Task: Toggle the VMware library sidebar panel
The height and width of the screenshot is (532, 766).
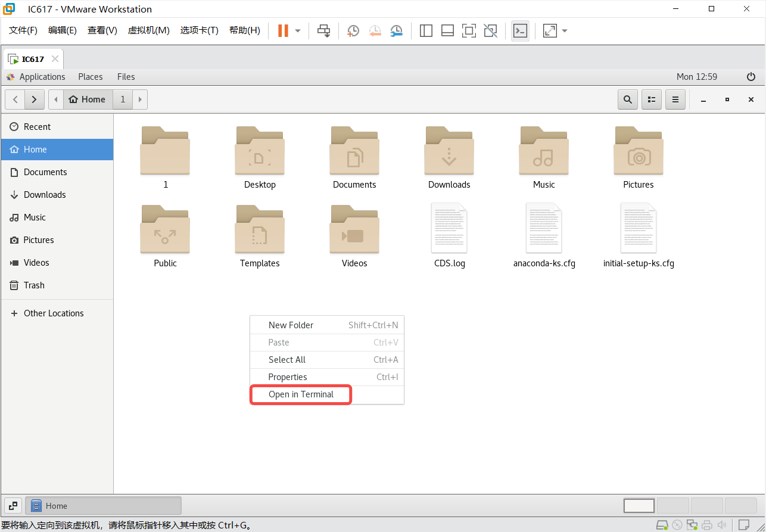Action: tap(426, 31)
